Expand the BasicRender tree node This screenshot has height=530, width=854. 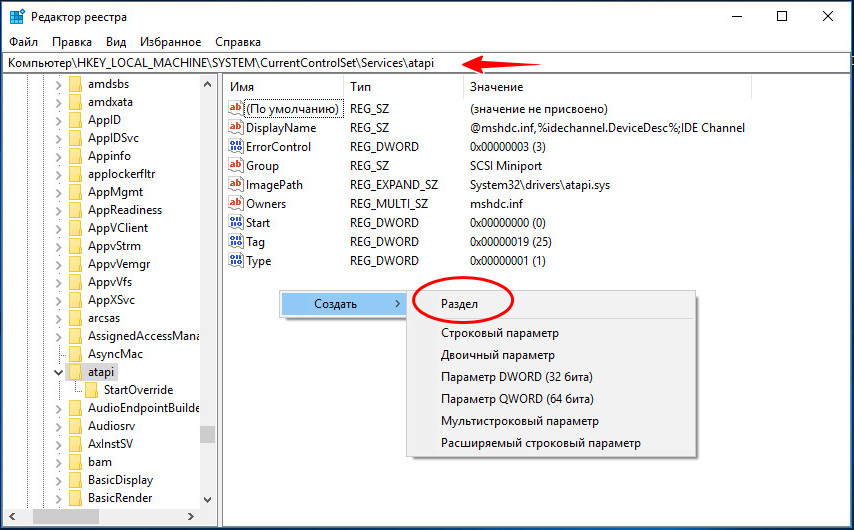[58, 498]
